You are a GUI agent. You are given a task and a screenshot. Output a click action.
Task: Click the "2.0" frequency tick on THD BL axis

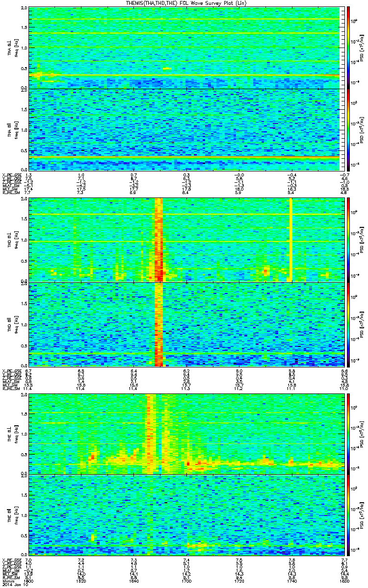click(x=24, y=200)
